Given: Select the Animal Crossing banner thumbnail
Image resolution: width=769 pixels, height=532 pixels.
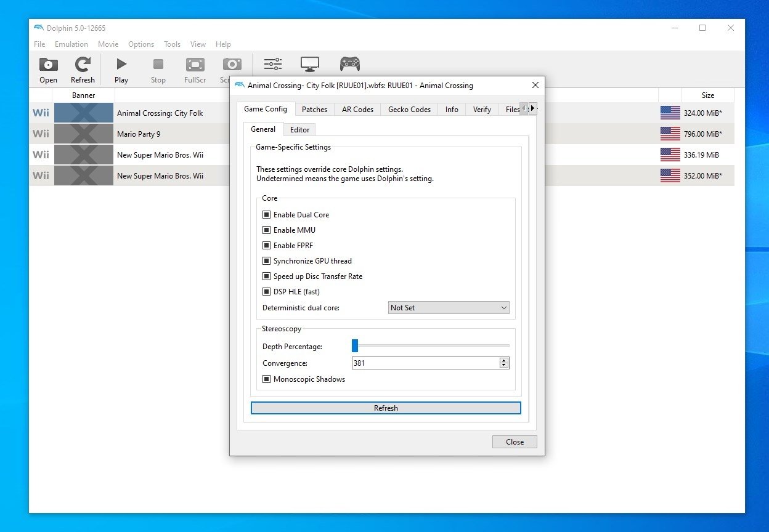Looking at the screenshot, I should click(x=84, y=113).
